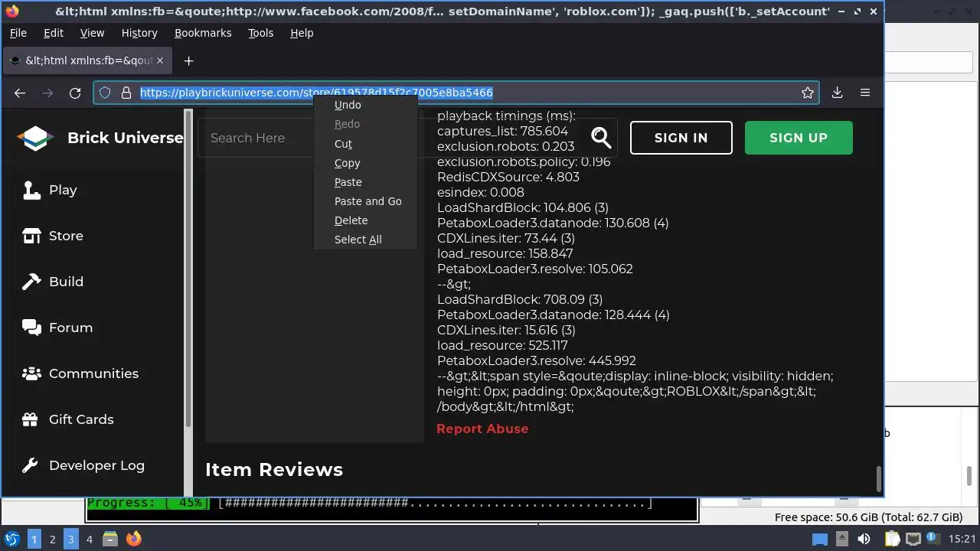Viewport: 980px width, 551px height.
Task: Click the Report Abuse link
Action: point(482,429)
